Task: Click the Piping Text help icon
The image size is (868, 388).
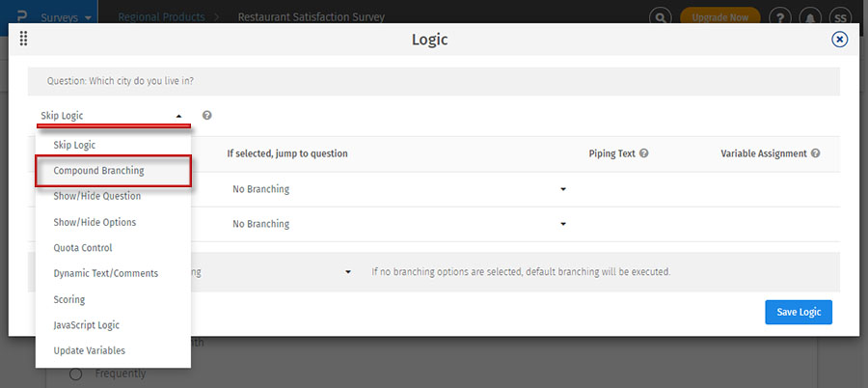Action: [643, 153]
